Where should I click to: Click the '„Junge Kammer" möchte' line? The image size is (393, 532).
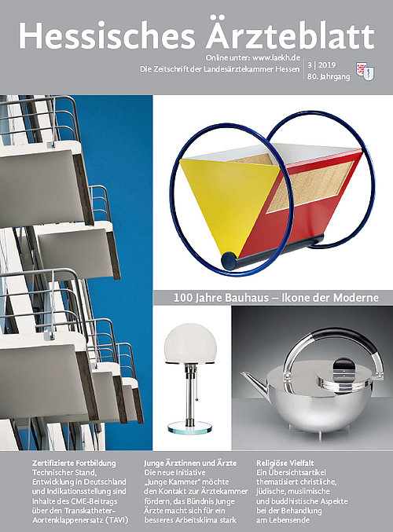[x=186, y=482]
